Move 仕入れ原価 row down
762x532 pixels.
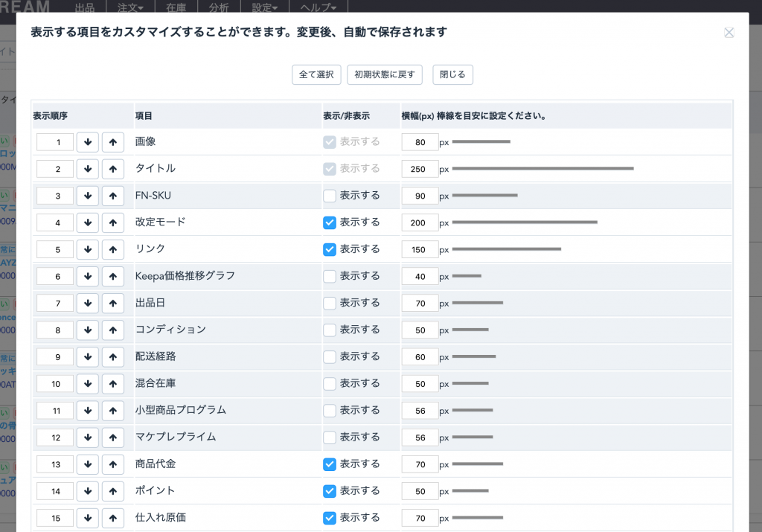pos(88,519)
